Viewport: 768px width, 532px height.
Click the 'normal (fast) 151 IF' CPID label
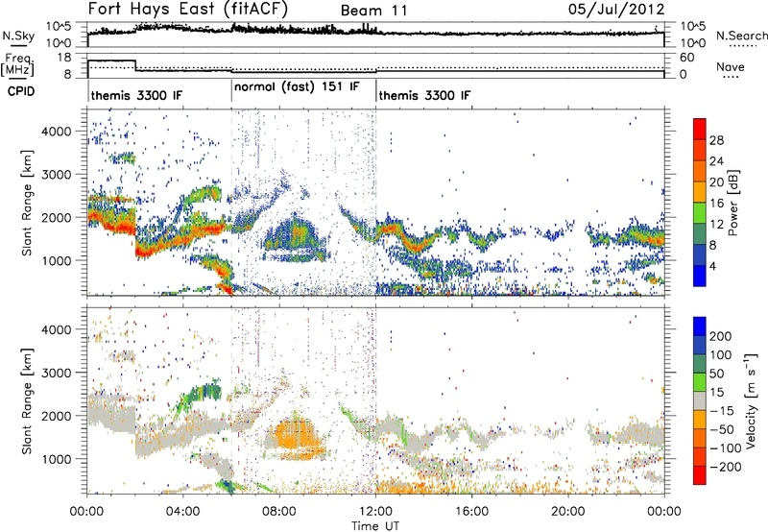click(297, 87)
